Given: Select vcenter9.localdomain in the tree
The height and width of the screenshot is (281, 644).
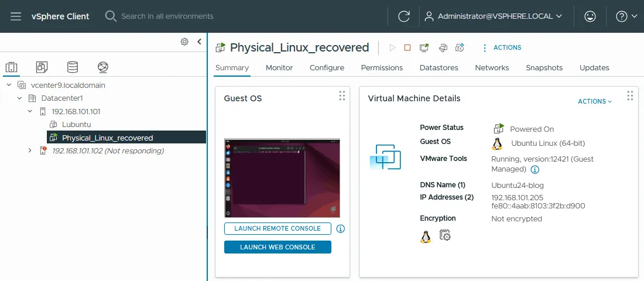Looking at the screenshot, I should [68, 85].
